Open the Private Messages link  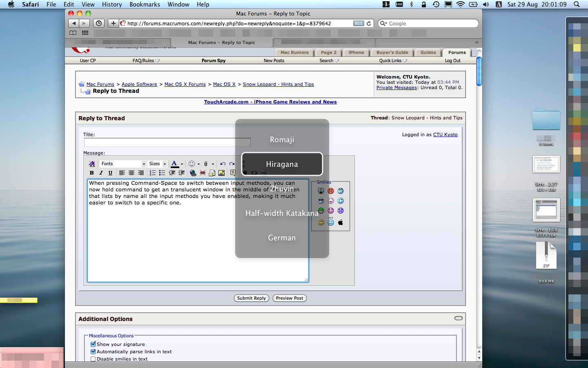coord(396,88)
